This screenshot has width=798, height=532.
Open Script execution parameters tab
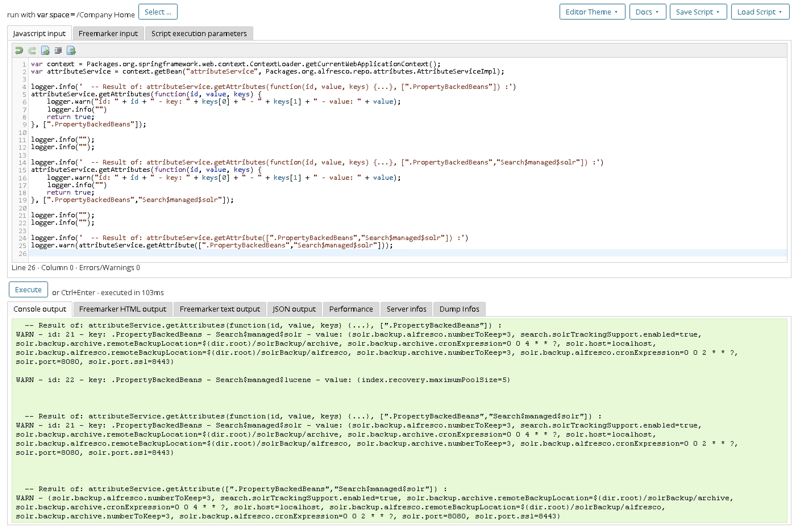point(199,33)
